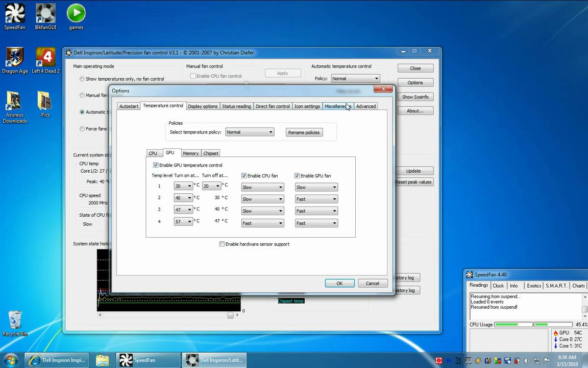Open level 2 Turn on dropdown showing 40

click(183, 198)
